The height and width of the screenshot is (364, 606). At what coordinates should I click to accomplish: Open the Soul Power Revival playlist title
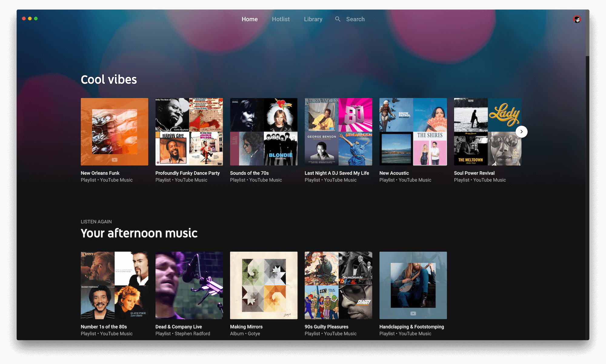[x=474, y=173]
